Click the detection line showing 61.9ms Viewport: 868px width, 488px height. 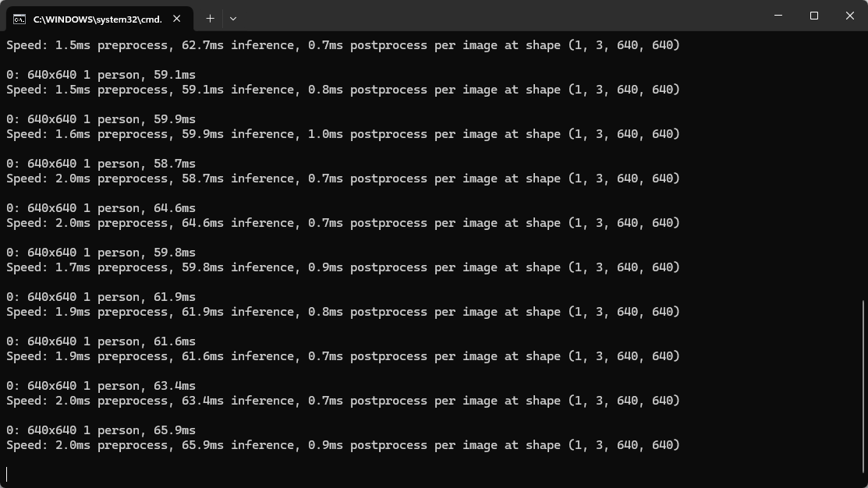[101, 297]
